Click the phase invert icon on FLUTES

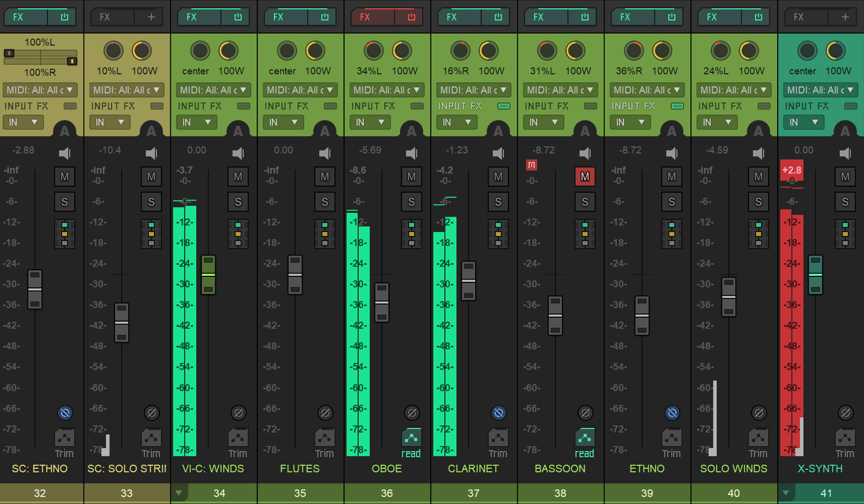(325, 413)
